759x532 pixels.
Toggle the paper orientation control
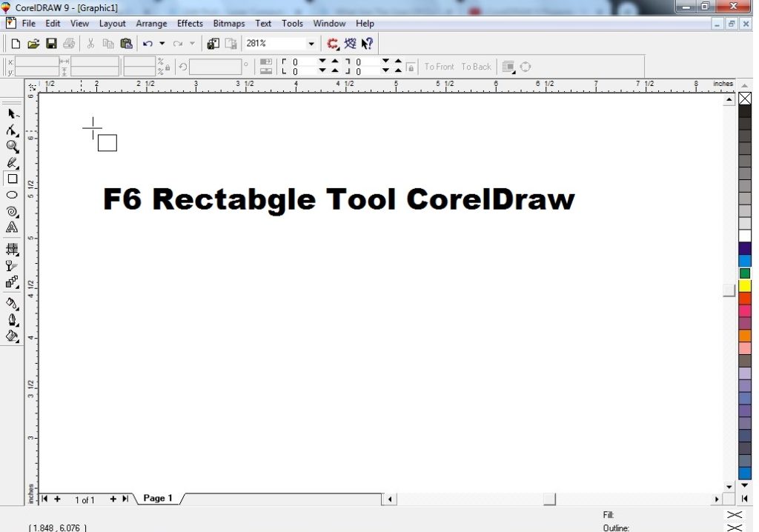coord(265,67)
